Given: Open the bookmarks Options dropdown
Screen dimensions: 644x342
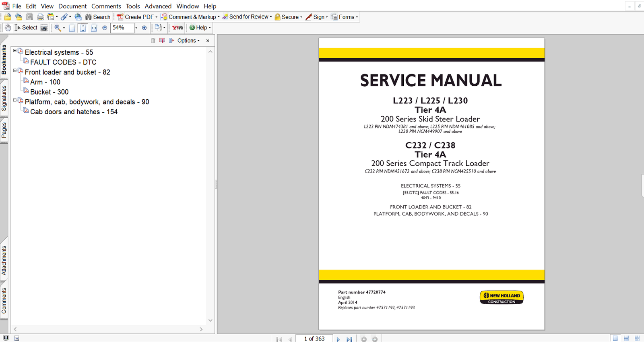Looking at the screenshot, I should pos(188,41).
